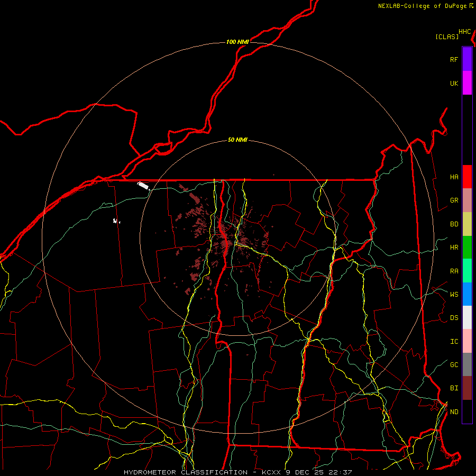Click the RA legend label
This screenshot has width=476, height=476.
(x=454, y=271)
